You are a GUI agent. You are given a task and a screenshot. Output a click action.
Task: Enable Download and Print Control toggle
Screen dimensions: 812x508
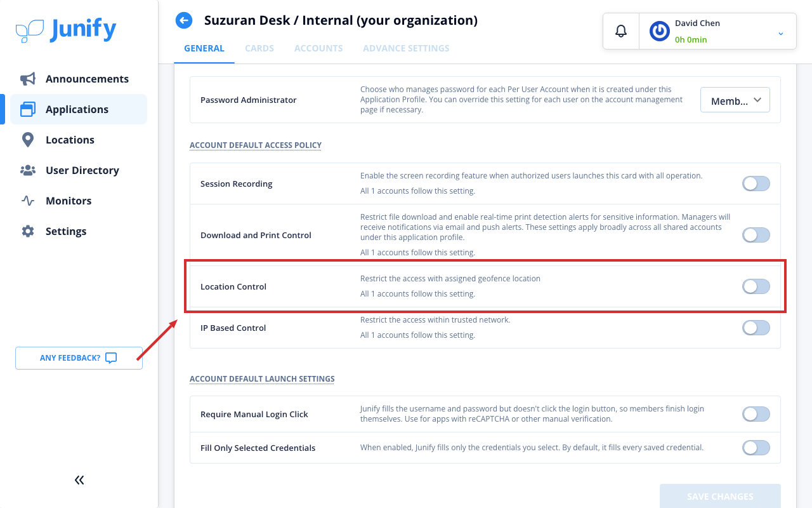pos(756,235)
